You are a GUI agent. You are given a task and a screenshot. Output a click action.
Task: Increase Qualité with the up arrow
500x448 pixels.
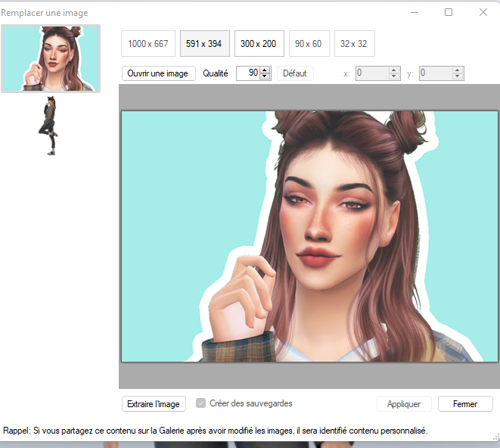click(x=265, y=70)
